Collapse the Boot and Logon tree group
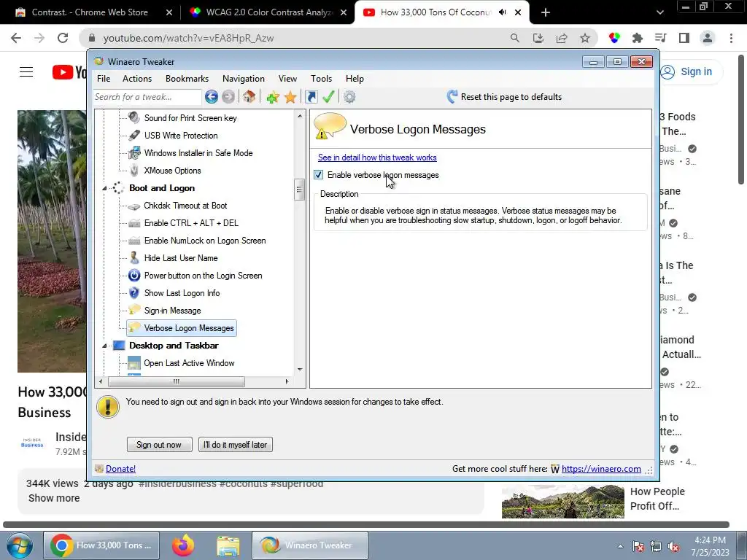747x560 pixels. tap(104, 188)
